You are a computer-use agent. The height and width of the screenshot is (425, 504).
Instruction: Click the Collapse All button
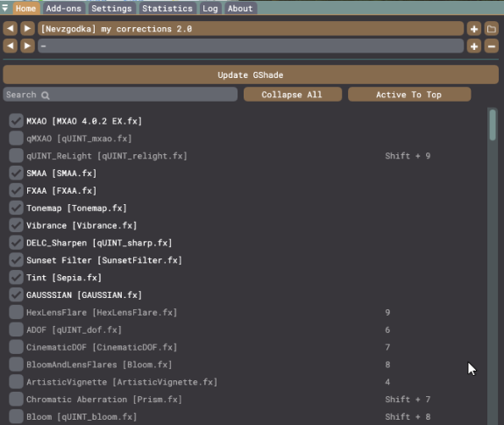coord(293,95)
